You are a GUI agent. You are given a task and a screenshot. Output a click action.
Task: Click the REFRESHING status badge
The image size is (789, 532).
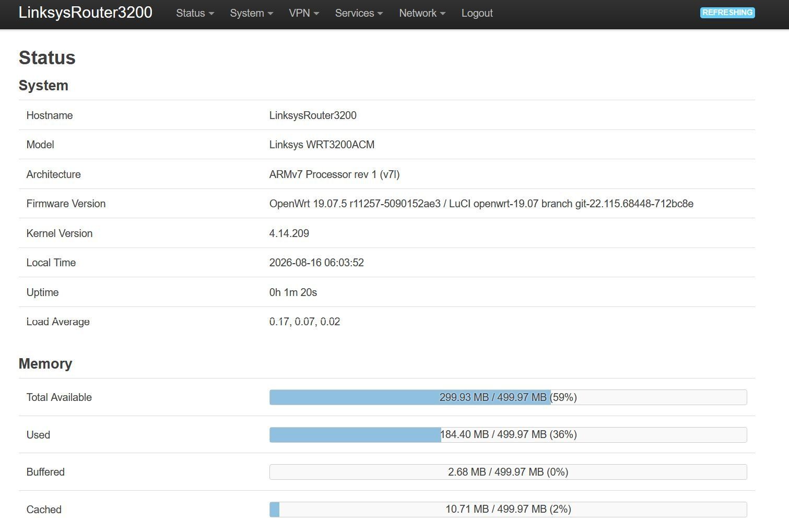pyautogui.click(x=727, y=13)
